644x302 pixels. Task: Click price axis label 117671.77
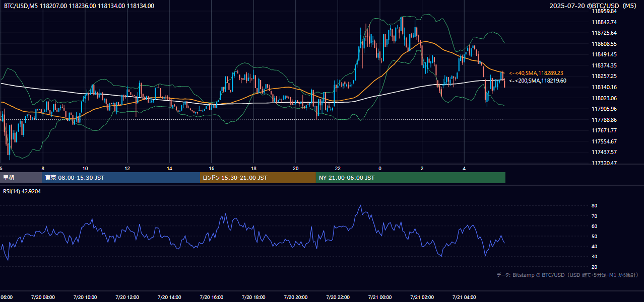tap(605, 130)
